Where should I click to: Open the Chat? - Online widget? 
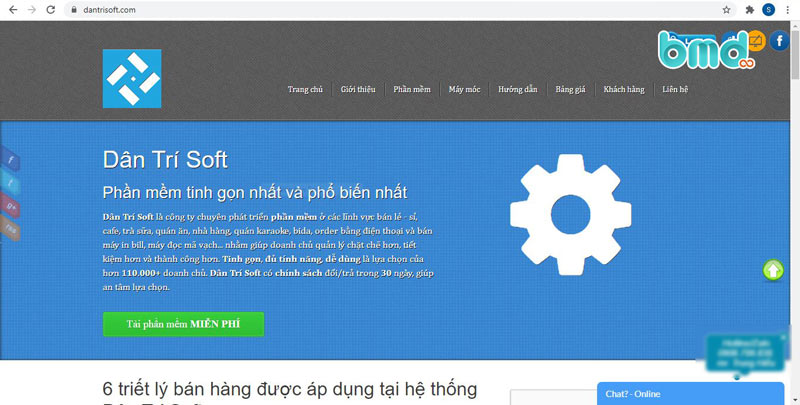tap(690, 394)
